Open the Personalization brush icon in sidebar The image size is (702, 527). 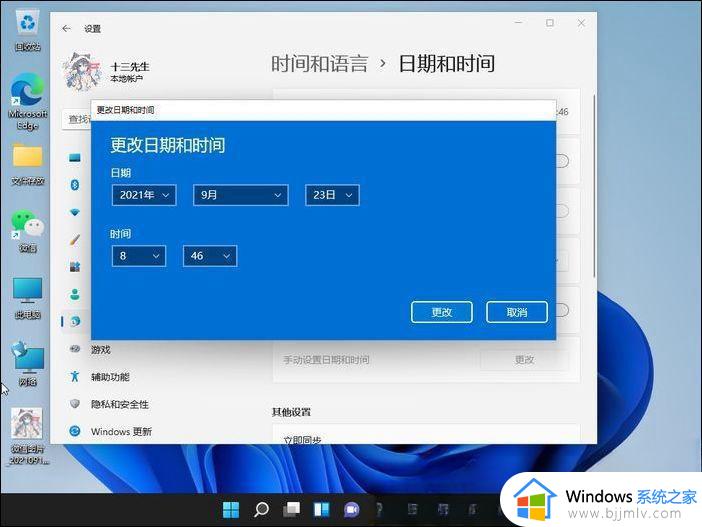tap(75, 240)
